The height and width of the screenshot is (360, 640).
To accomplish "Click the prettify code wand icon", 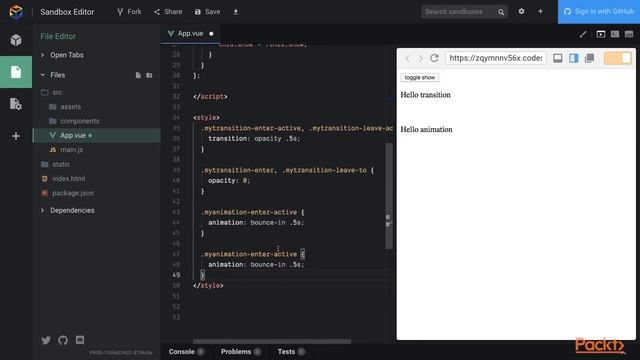I will click(583, 34).
